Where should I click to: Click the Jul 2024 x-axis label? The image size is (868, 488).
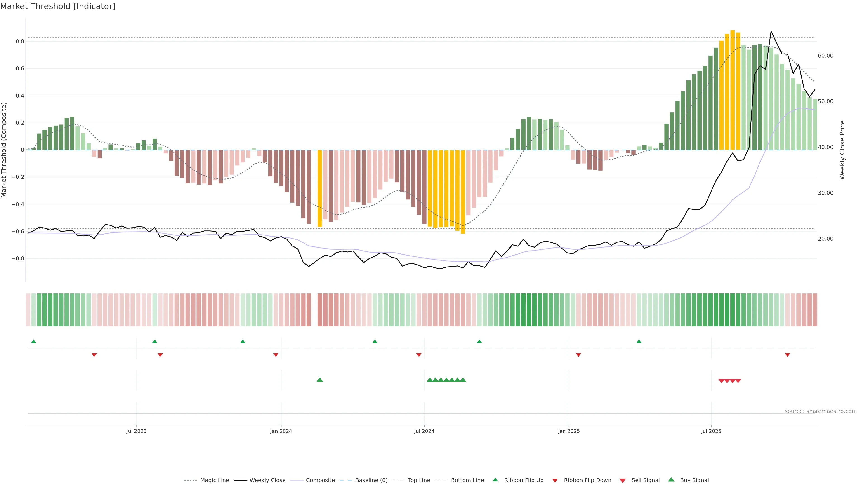(424, 431)
